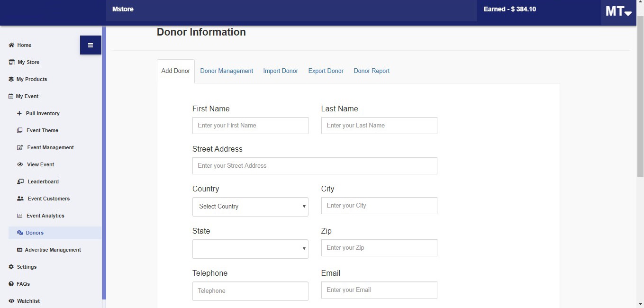This screenshot has height=308, width=644.
Task: Open the MT user profile dropdown
Action: (x=618, y=12)
